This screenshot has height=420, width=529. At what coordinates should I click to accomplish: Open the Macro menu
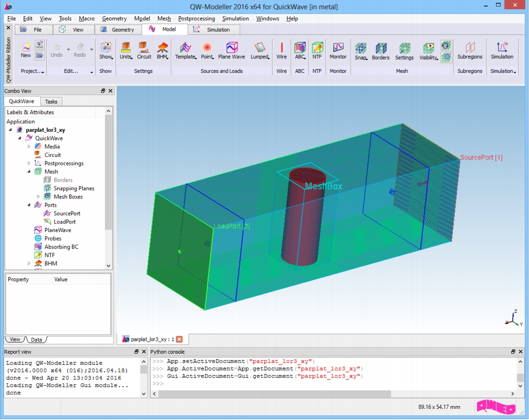pyautogui.click(x=87, y=19)
